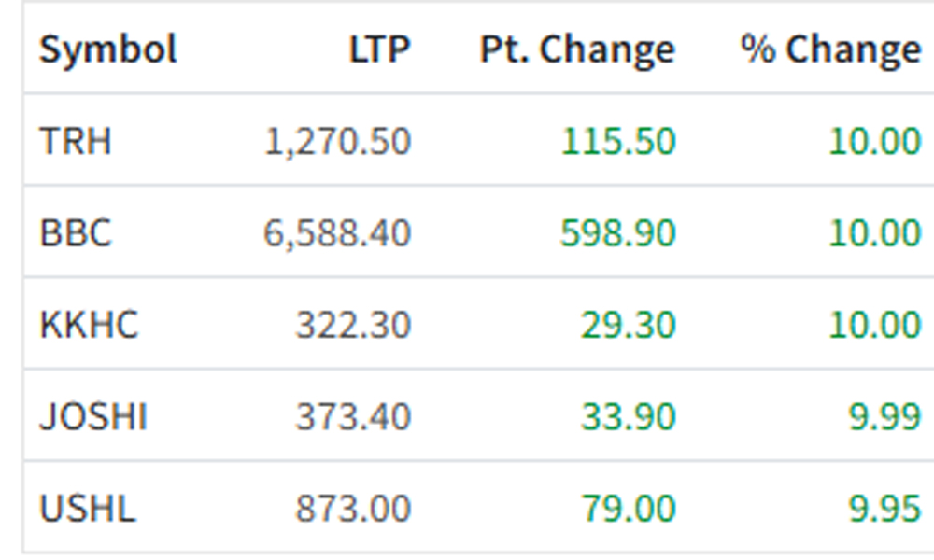Image resolution: width=934 pixels, height=560 pixels.
Task: Select KKHC last traded price 322.30
Action: (x=353, y=325)
